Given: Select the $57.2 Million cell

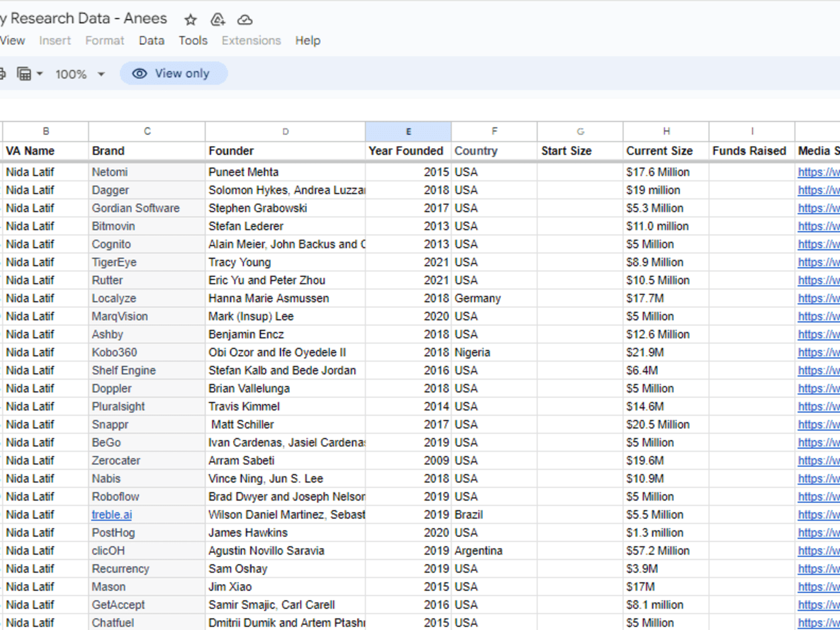Looking at the screenshot, I should [x=666, y=550].
